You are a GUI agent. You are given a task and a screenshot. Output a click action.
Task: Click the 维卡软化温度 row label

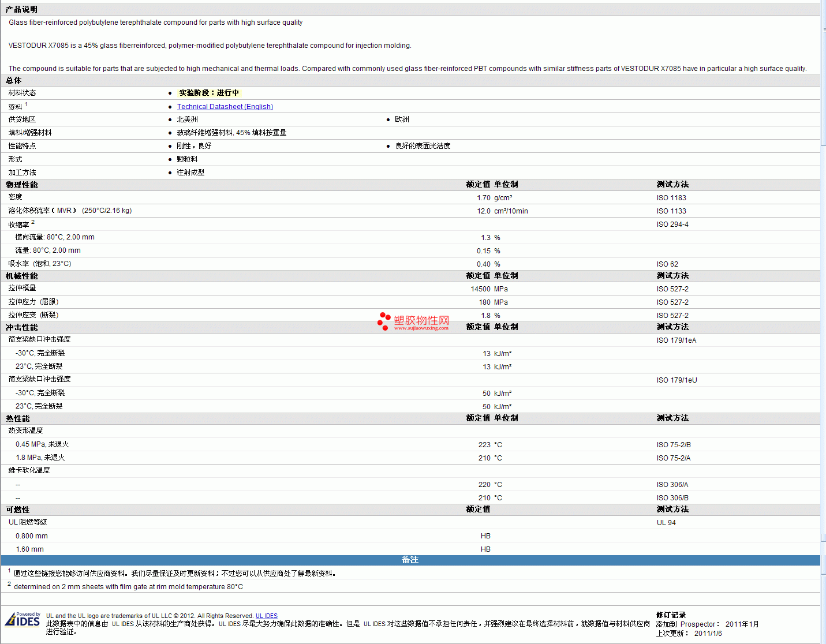point(29,470)
